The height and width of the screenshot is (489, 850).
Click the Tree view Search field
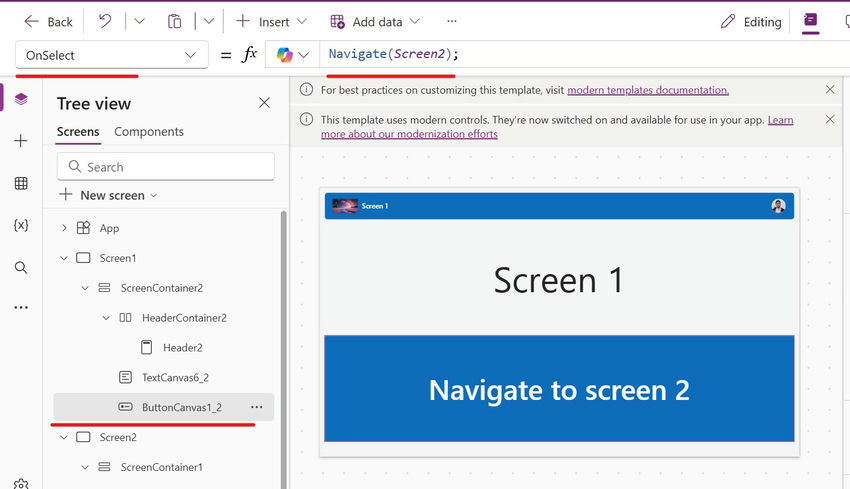[165, 167]
